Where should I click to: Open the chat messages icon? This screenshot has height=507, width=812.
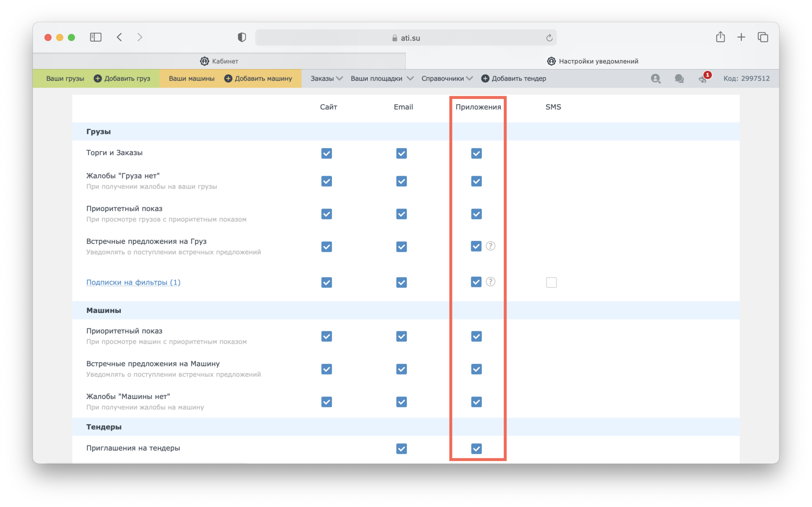point(679,78)
